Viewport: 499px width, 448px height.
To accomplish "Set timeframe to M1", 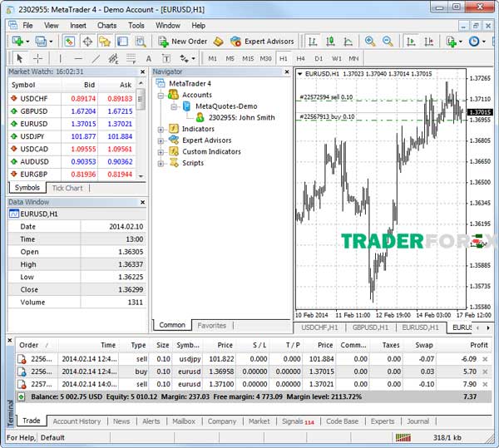I will [212, 58].
